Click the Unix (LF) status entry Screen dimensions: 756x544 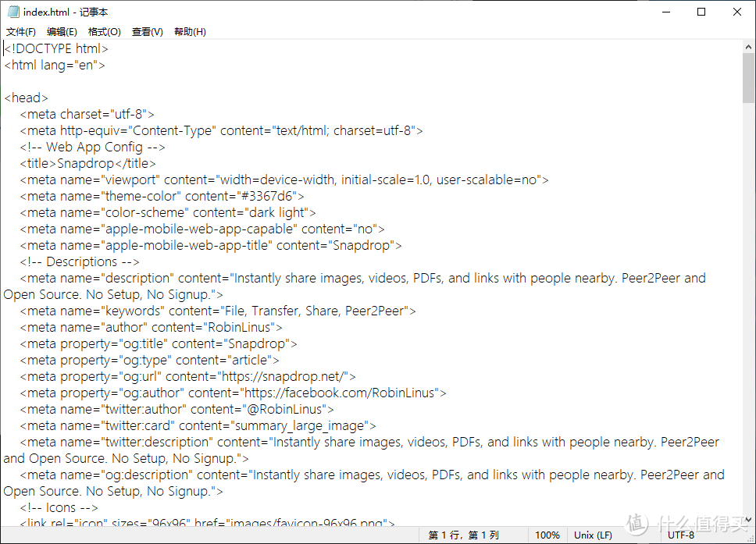tap(593, 535)
